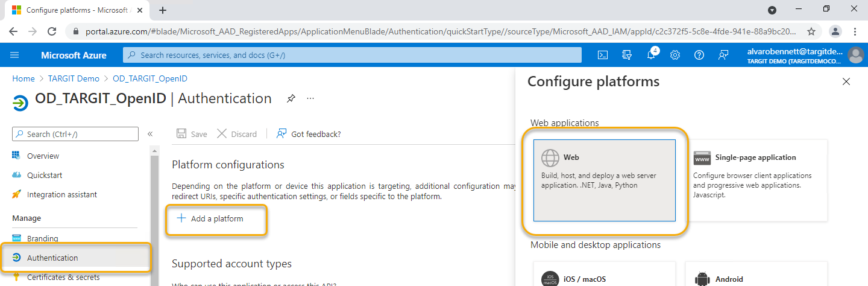Choose the iOS / macOS platform card

[605, 274]
